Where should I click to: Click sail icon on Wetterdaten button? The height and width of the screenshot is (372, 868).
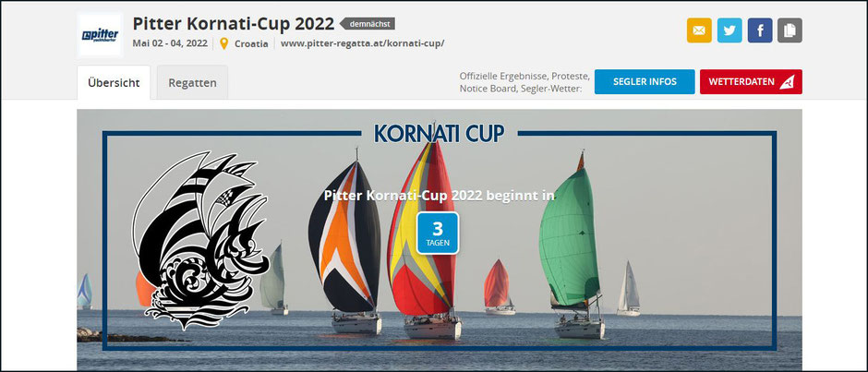[x=787, y=82]
